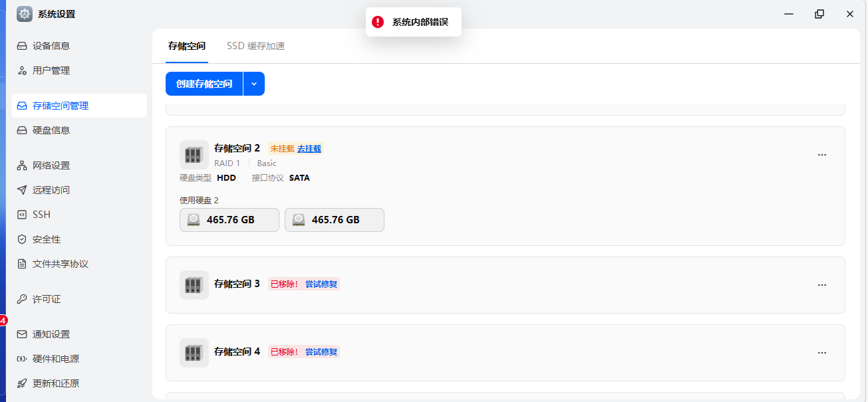Click the red notification badge at left edge
Screen dimensions: 868x402
tap(3, 320)
